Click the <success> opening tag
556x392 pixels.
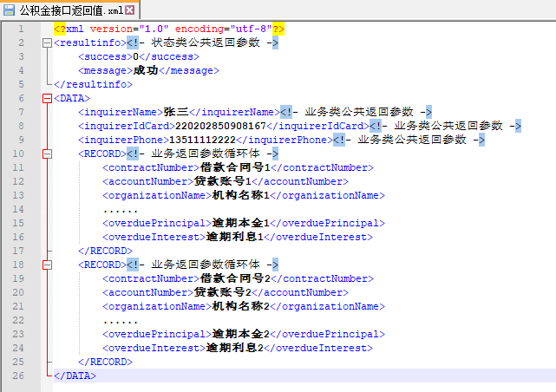click(106, 56)
